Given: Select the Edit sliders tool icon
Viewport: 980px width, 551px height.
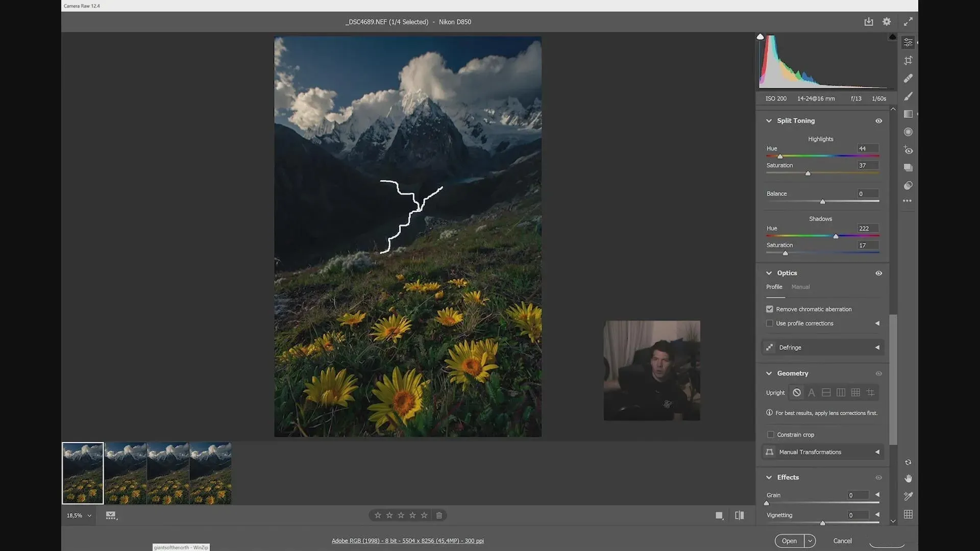Looking at the screenshot, I should [908, 42].
